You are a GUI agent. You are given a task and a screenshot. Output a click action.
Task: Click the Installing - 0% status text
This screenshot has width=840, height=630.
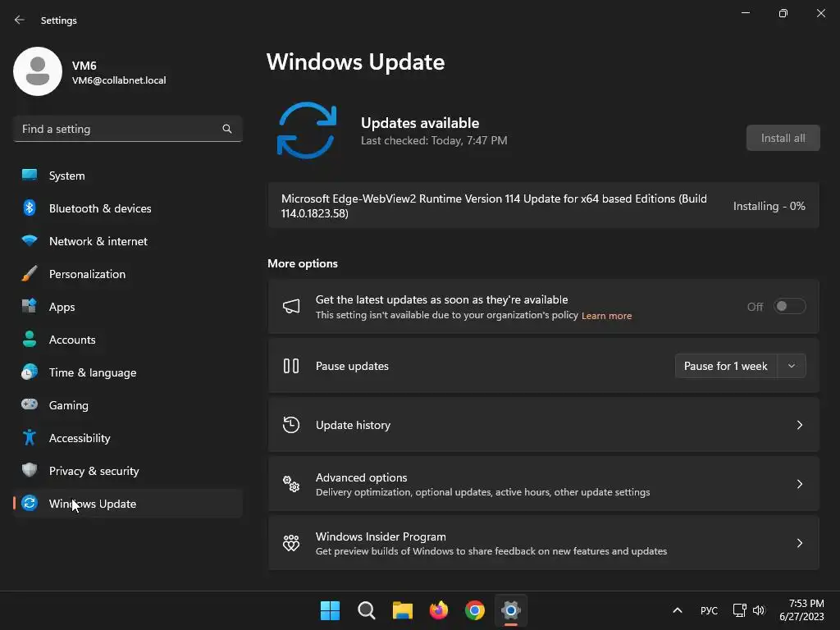(x=769, y=206)
